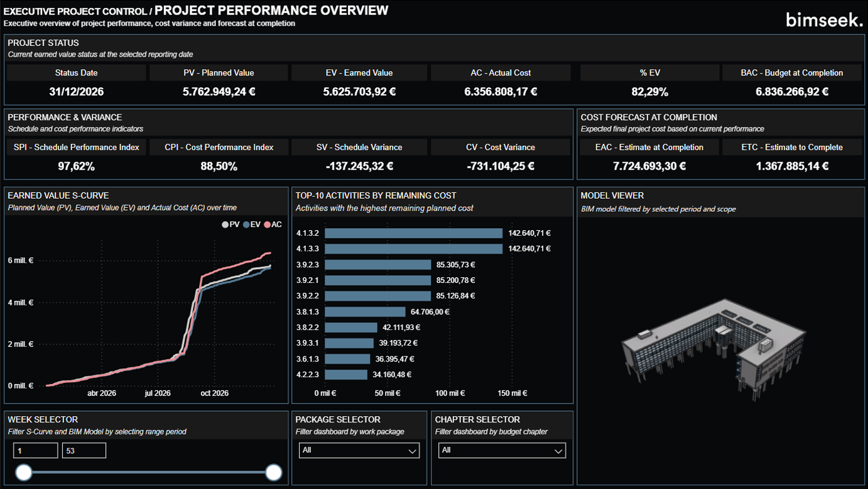Click the bimseek logo
This screenshot has height=489, width=868.
tap(824, 20)
